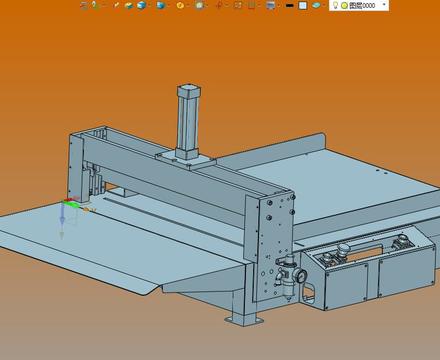Toggle the light blue square toolbar button
Image resolution: width=440 pixels, height=360 pixels.
coord(302,5)
